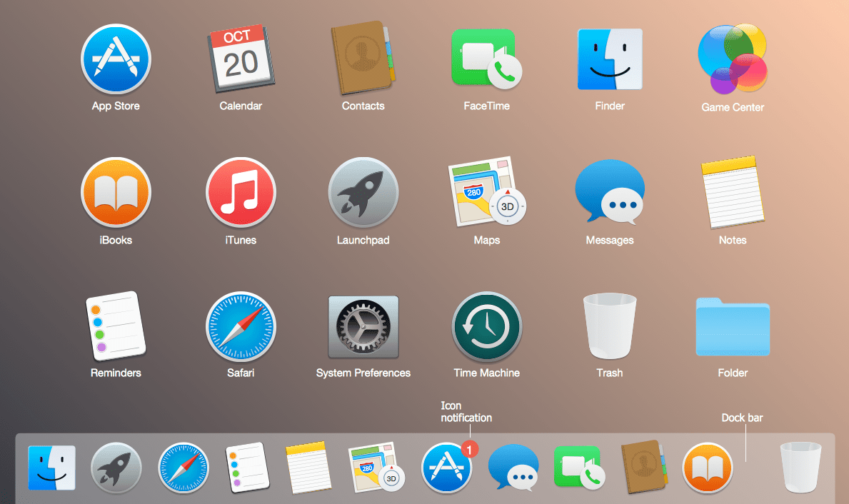849x504 pixels.
Task: Browse the web with Safari
Action: tap(241, 326)
